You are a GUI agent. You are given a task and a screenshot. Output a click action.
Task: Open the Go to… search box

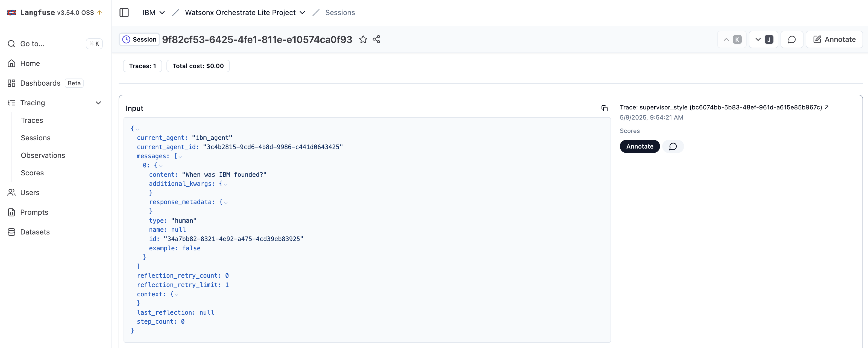click(x=55, y=43)
